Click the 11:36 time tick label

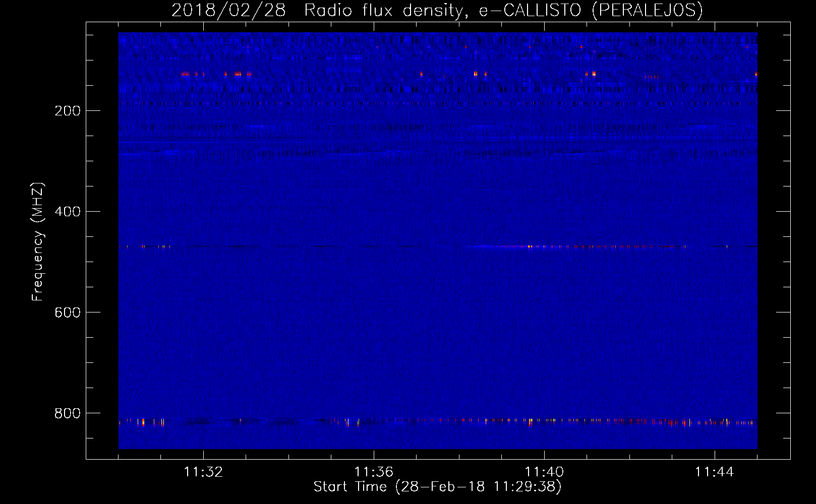click(374, 472)
